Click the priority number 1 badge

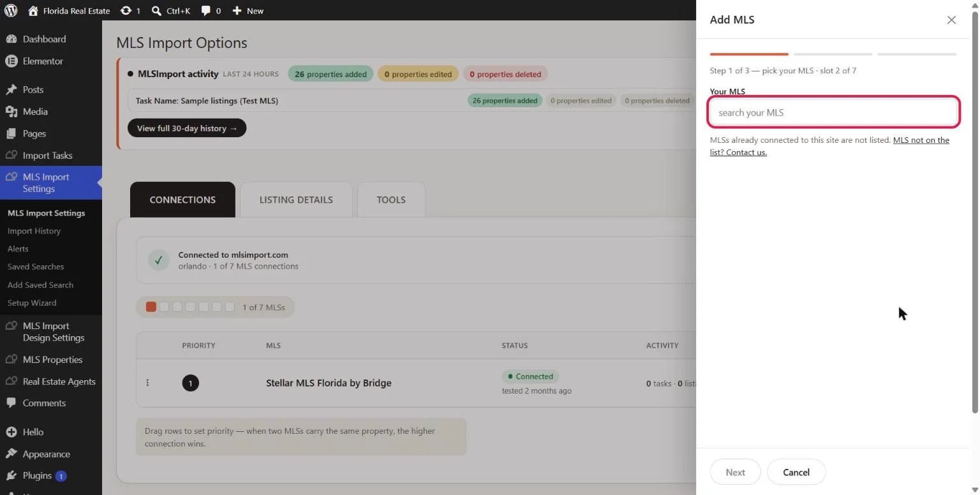coord(190,383)
